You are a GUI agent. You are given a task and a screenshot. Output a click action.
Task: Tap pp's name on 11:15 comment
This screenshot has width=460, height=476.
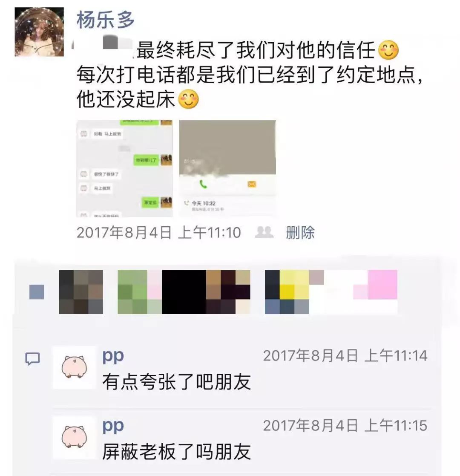113,426
